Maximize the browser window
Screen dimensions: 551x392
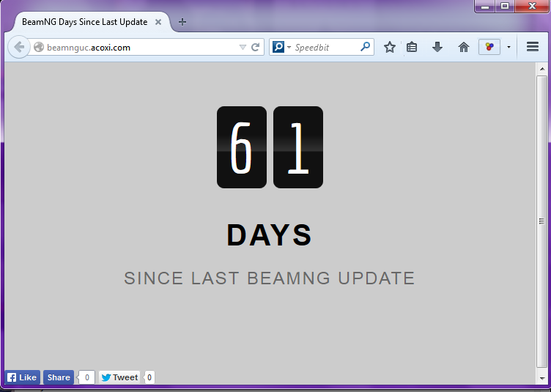tap(505, 6)
